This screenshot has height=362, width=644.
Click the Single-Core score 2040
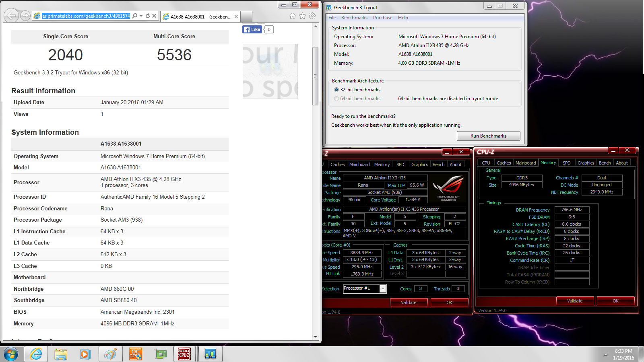[66, 55]
